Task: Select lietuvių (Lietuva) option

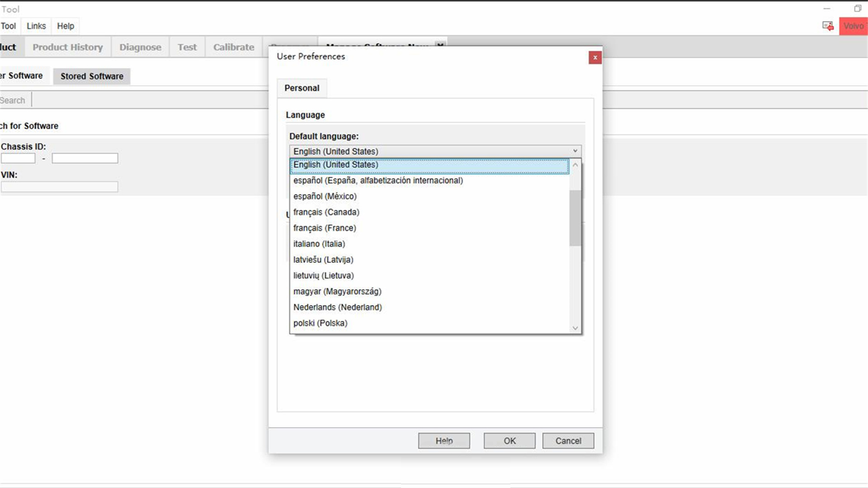Action: click(429, 276)
